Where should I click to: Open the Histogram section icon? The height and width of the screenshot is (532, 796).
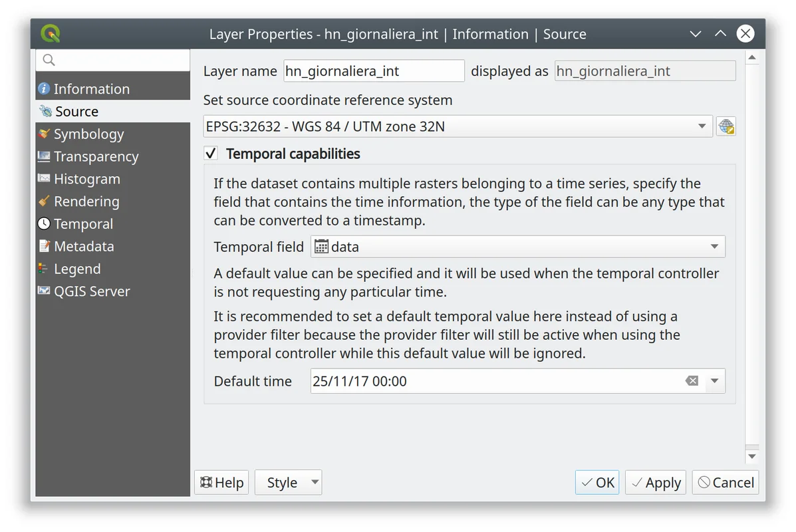click(x=44, y=179)
